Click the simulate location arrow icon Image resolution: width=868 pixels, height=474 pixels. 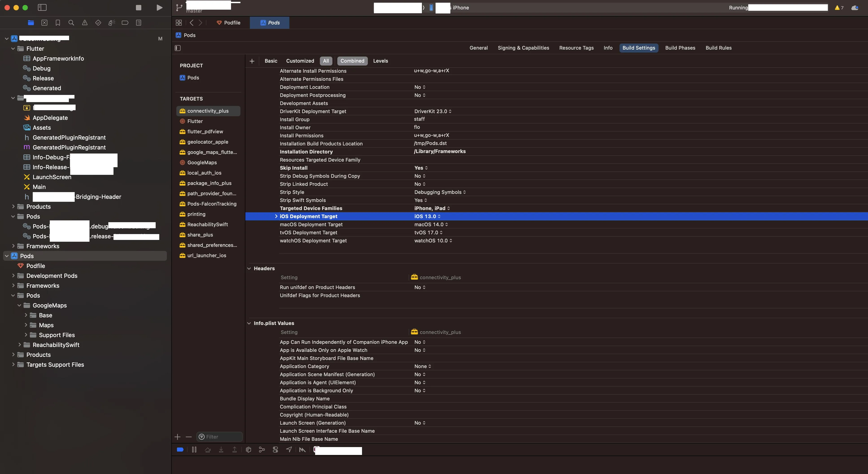[289, 449]
